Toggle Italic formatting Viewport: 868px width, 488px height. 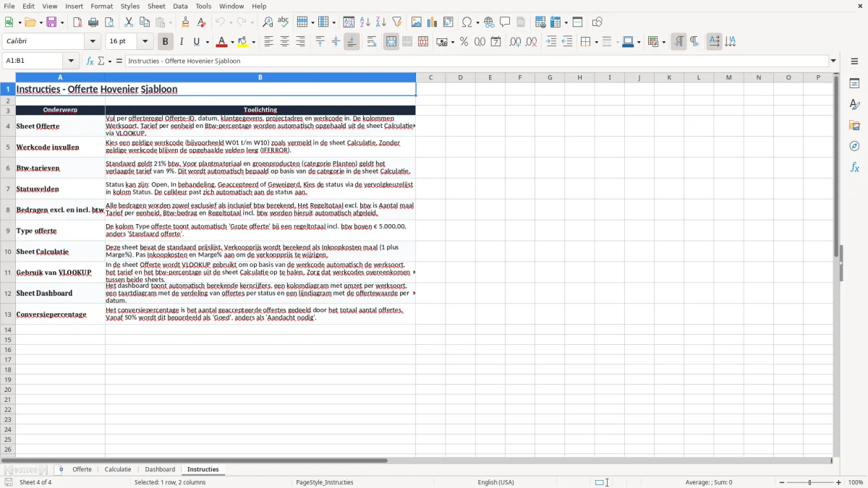[x=182, y=42]
